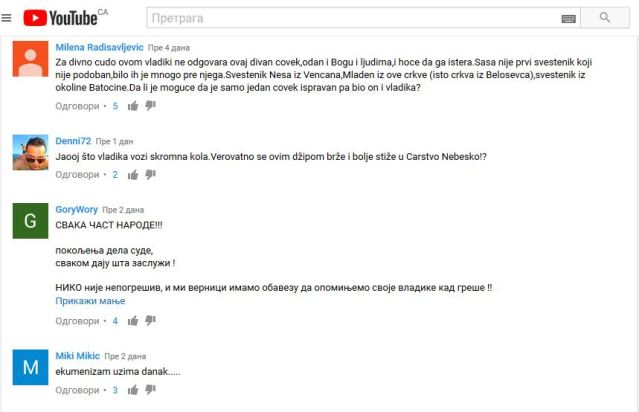Open Milena Radisavljevic's channel name link
639x412 pixels.
pos(99,47)
